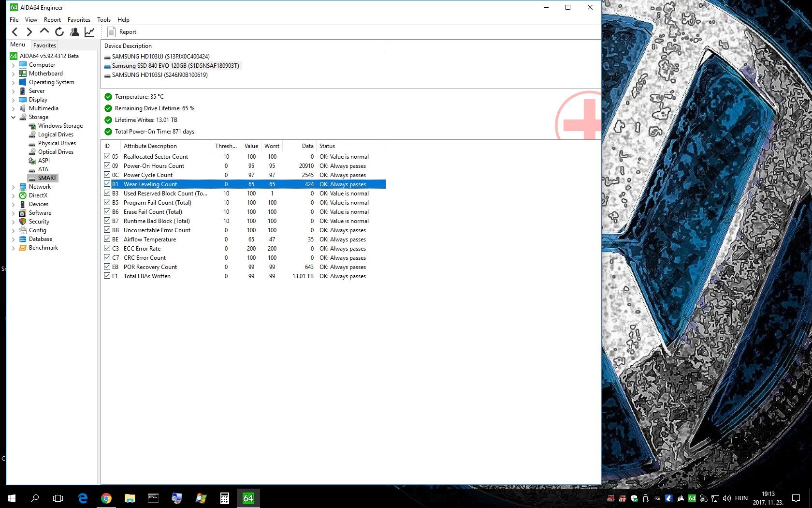
Task: Refresh the page with the Refresh icon
Action: [59, 32]
